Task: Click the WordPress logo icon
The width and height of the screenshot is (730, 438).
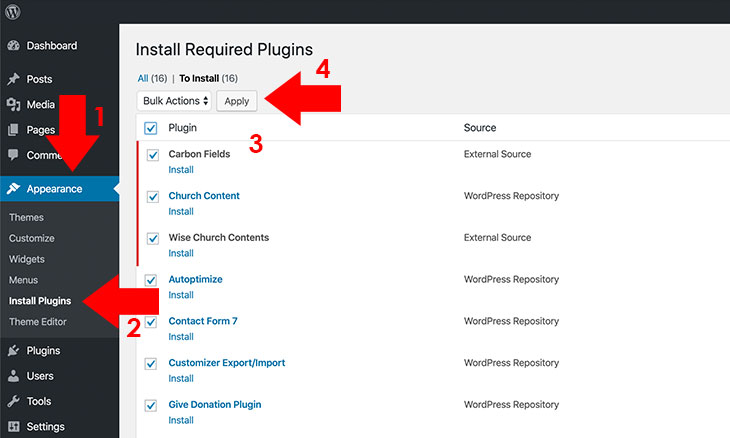Action: point(13,11)
